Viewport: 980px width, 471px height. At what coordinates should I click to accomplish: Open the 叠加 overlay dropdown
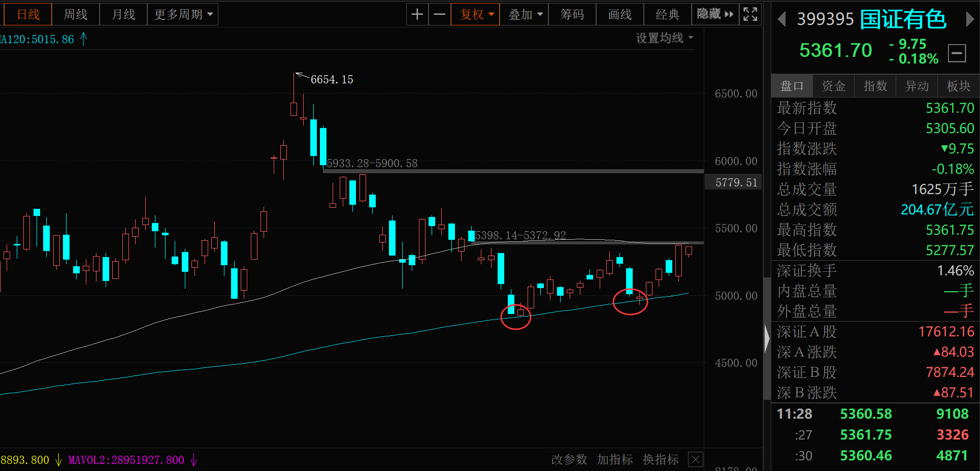click(524, 14)
